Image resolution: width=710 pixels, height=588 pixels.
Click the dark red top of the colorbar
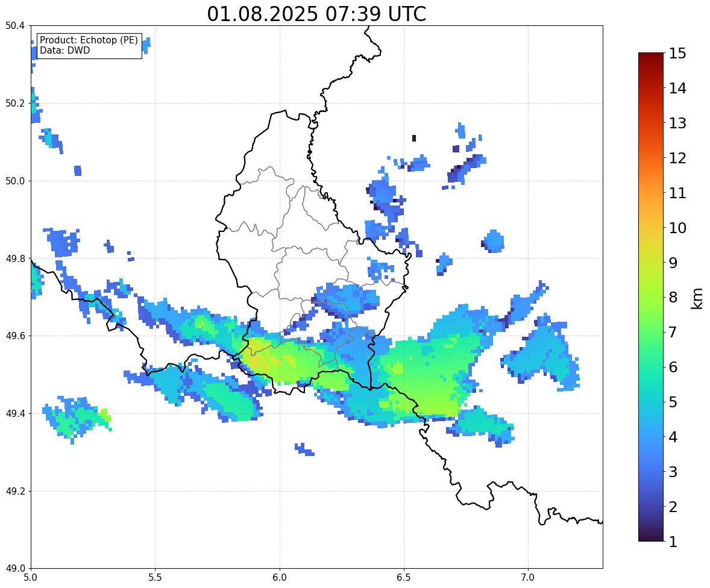point(651,57)
